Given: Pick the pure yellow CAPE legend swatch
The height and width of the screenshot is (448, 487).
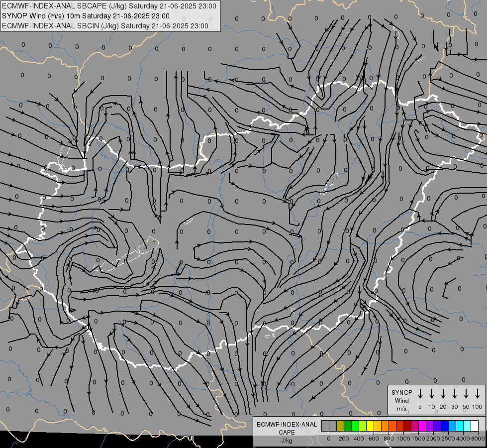Looking at the screenshot, I should pyautogui.click(x=370, y=426).
